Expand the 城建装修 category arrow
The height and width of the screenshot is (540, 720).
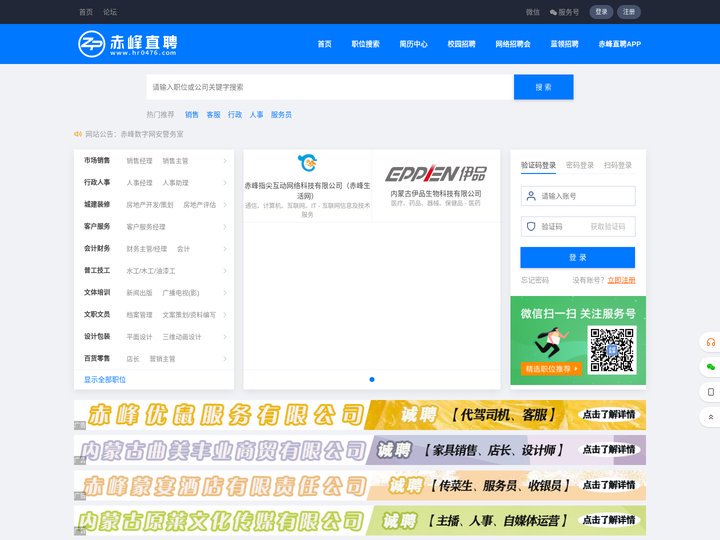click(x=225, y=205)
